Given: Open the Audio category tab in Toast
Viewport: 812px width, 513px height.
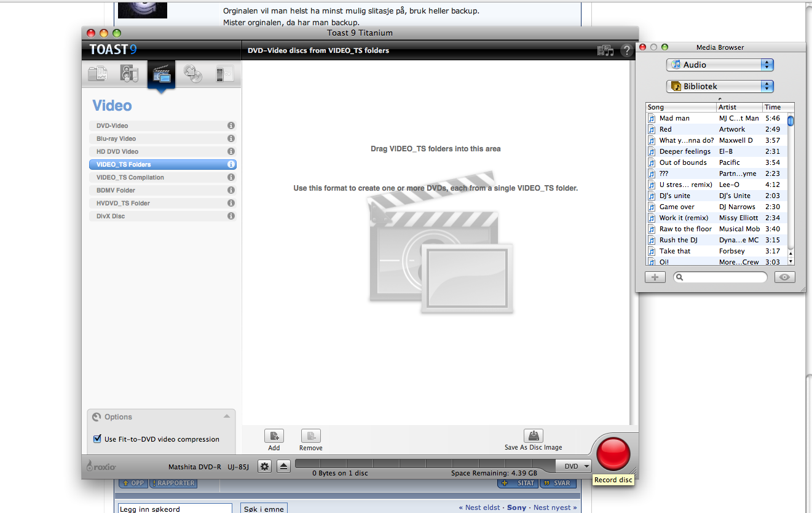Looking at the screenshot, I should pyautogui.click(x=129, y=74).
